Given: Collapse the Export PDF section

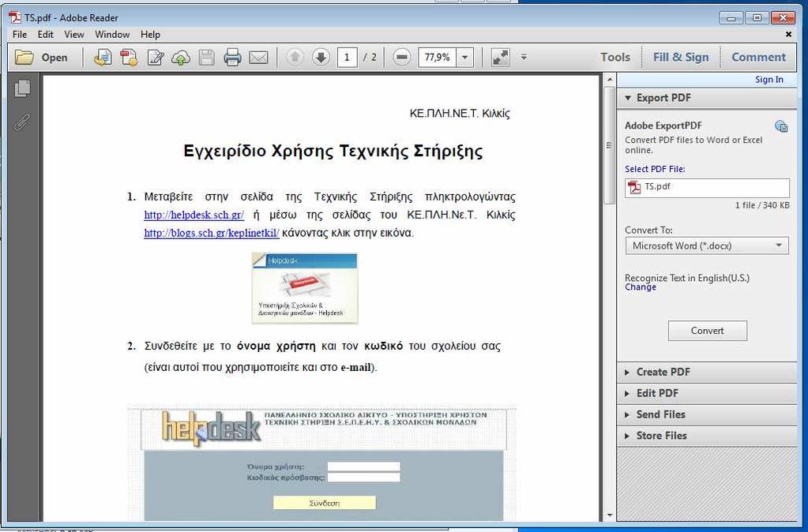Looking at the screenshot, I should 706,98.
